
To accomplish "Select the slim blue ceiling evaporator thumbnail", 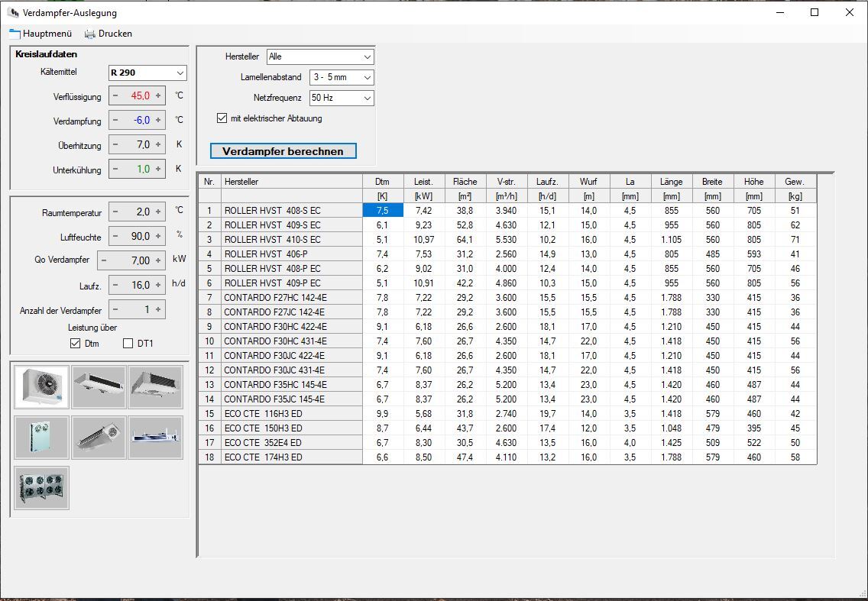I will [x=156, y=437].
